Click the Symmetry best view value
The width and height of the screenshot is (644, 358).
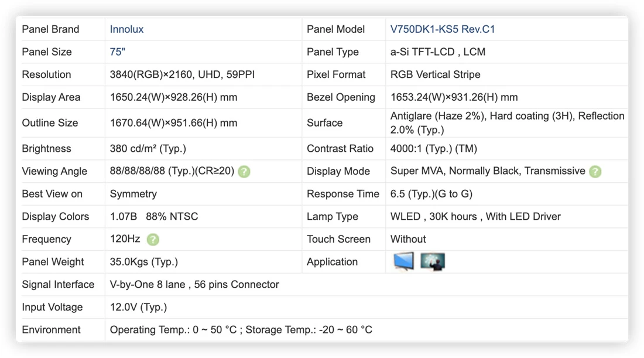pyautogui.click(x=133, y=194)
